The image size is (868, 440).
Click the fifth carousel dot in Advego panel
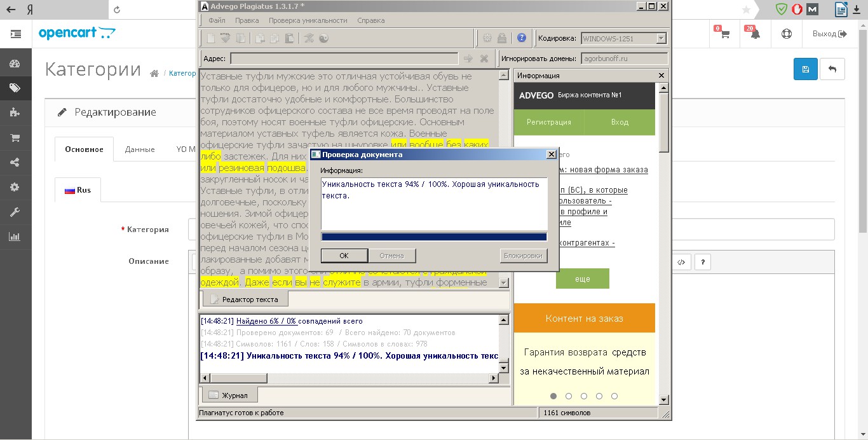[x=614, y=396]
